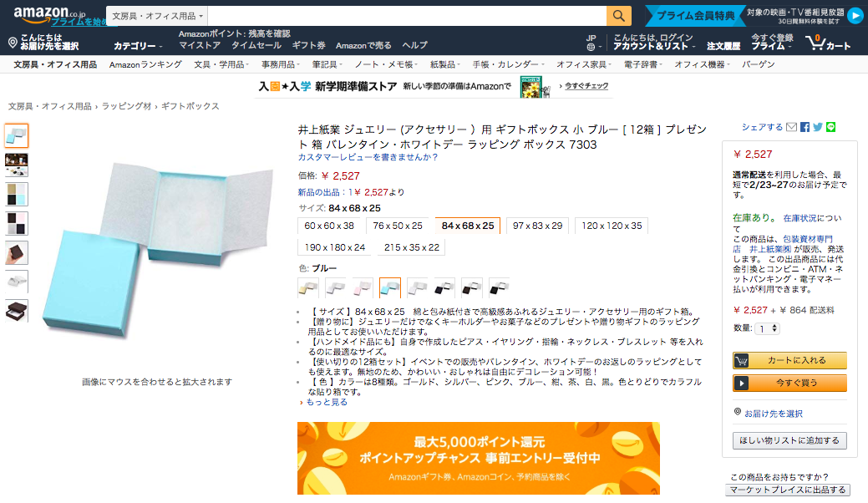Open the shopping cart icon
Screen dimensions: 868x503
point(828,43)
